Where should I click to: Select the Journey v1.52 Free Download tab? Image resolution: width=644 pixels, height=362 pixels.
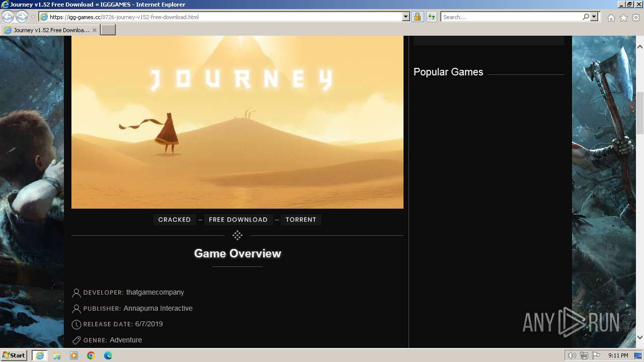(50, 30)
